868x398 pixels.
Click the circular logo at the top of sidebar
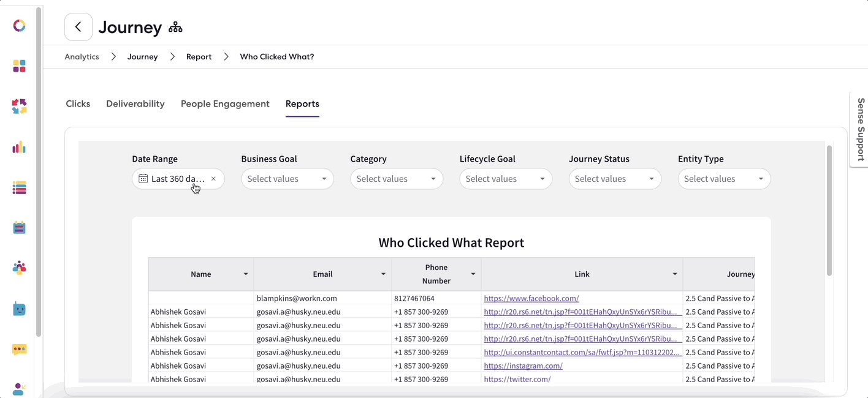point(19,26)
